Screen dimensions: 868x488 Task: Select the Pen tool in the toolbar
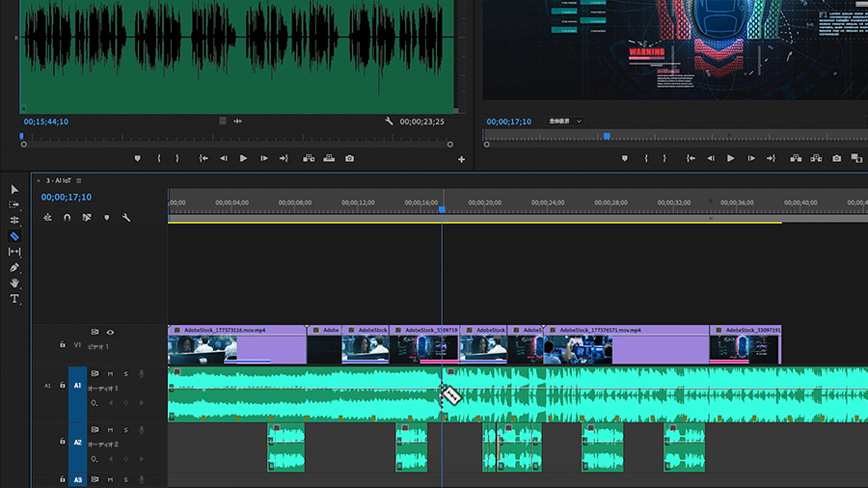14,267
